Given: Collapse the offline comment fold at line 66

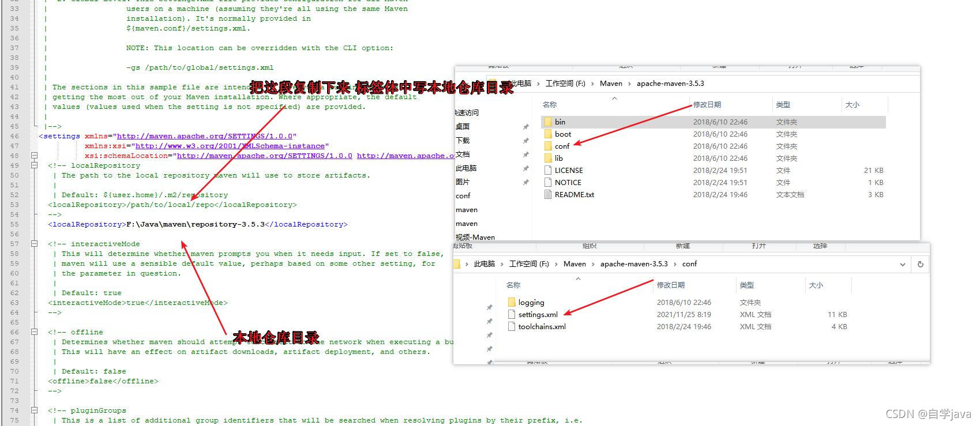Looking at the screenshot, I should click(x=34, y=332).
